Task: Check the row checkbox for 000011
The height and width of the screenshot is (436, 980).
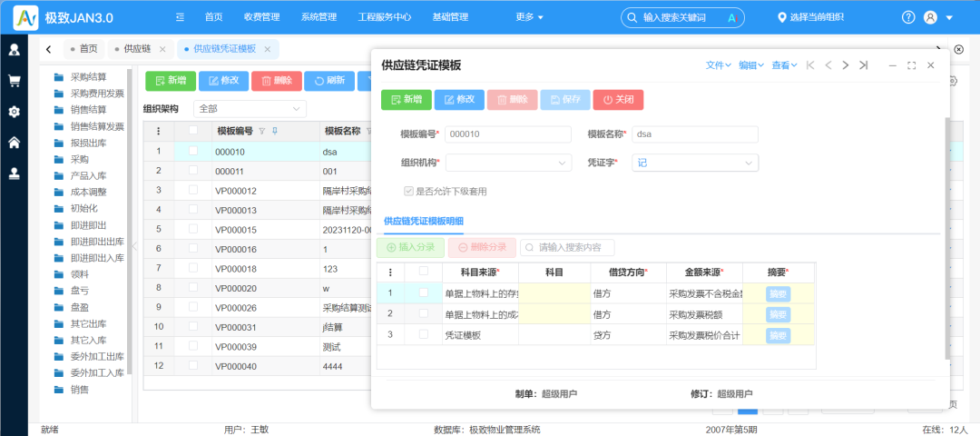Action: (x=193, y=171)
